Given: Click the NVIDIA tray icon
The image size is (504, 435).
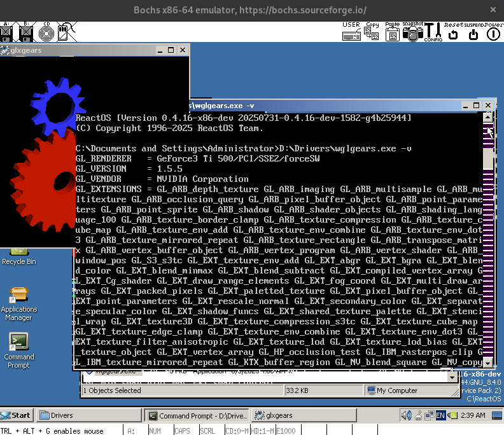Looking at the screenshot, I should click(452, 415).
